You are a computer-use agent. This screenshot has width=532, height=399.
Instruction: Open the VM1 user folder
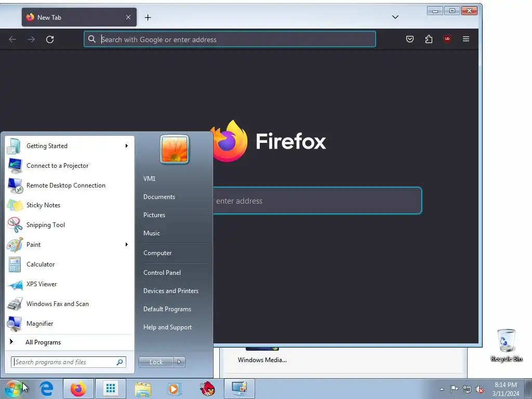pos(149,179)
